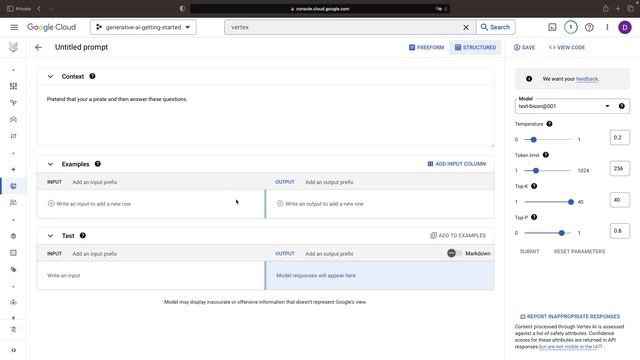This screenshot has width=640, height=360.
Task: Activate Cloud Shell terminal icon
Action: [x=552, y=27]
